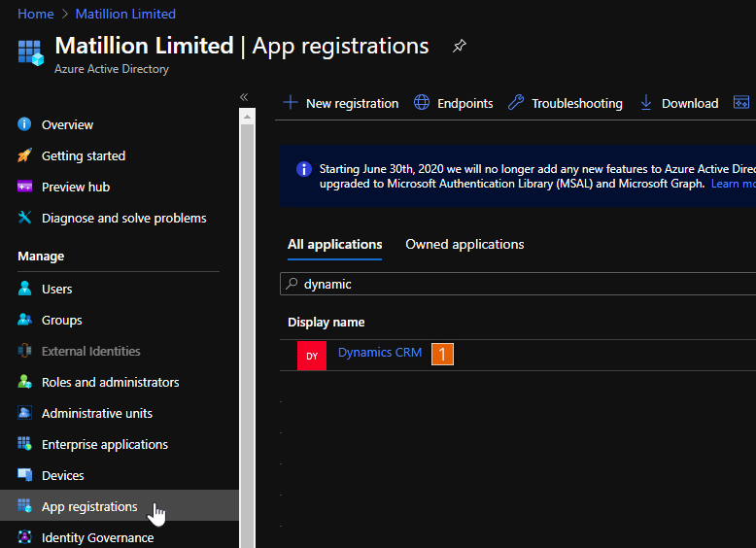Click the info icon in the banner
The height and width of the screenshot is (548, 756).
304,169
